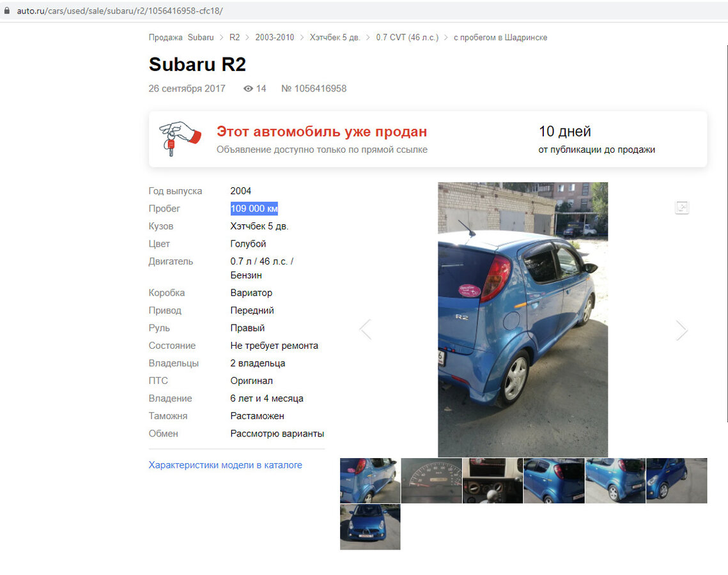Click the '10 дней' sale duration text
The width and height of the screenshot is (728, 575).
click(x=564, y=132)
